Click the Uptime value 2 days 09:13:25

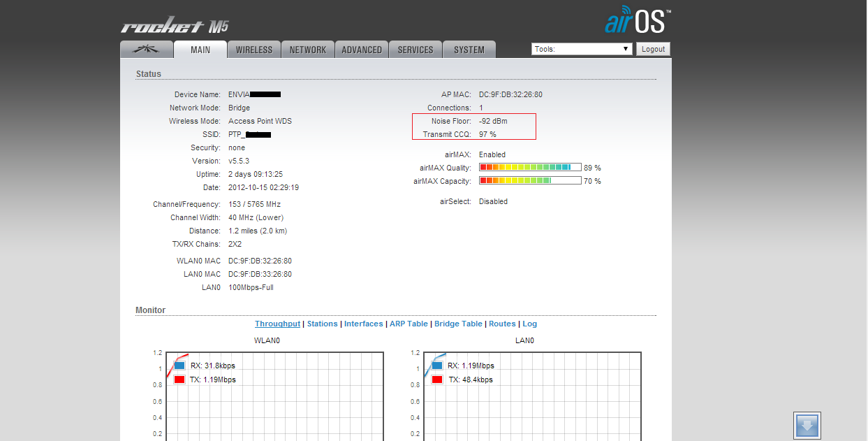pyautogui.click(x=256, y=174)
